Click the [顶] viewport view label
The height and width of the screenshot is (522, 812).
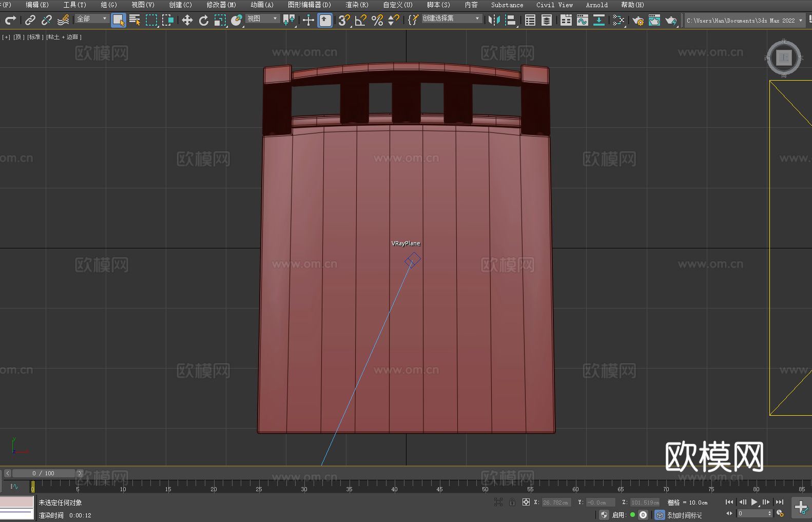coord(18,37)
